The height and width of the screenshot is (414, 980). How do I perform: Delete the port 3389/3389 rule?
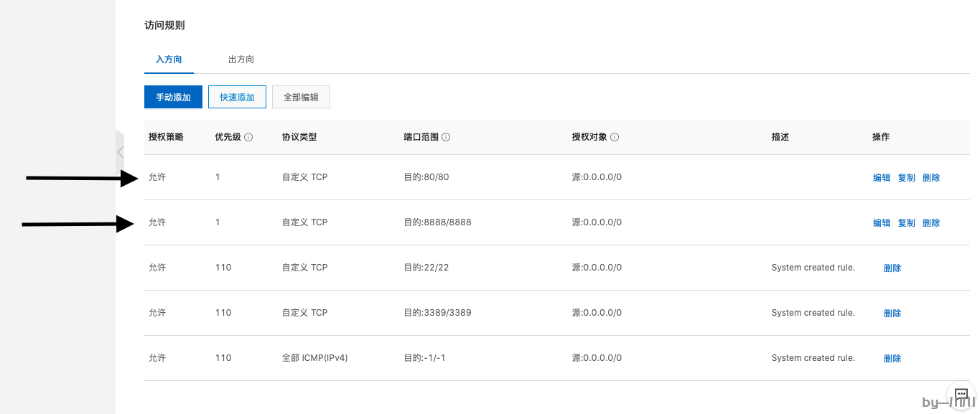(x=892, y=314)
